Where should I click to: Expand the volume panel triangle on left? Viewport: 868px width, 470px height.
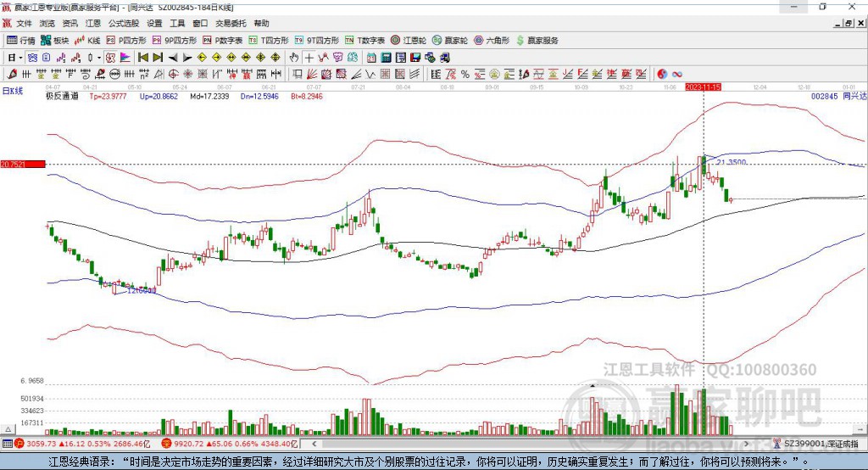[x=8, y=429]
